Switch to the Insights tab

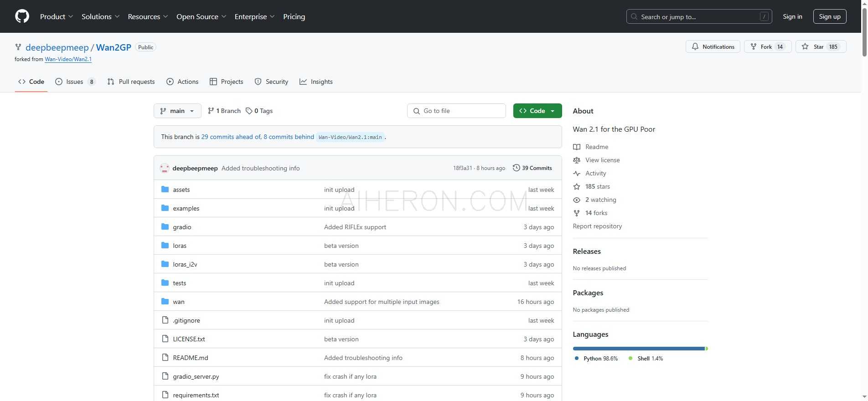[316, 82]
